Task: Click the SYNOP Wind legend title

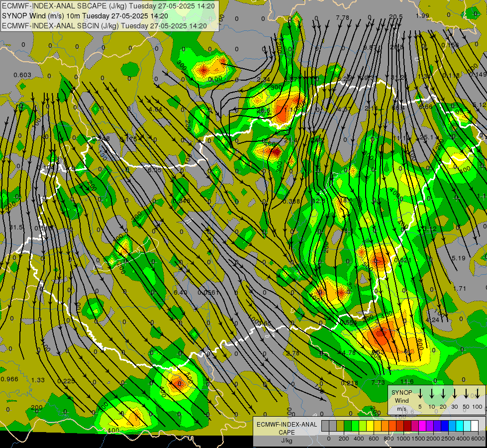Action: 401,396
